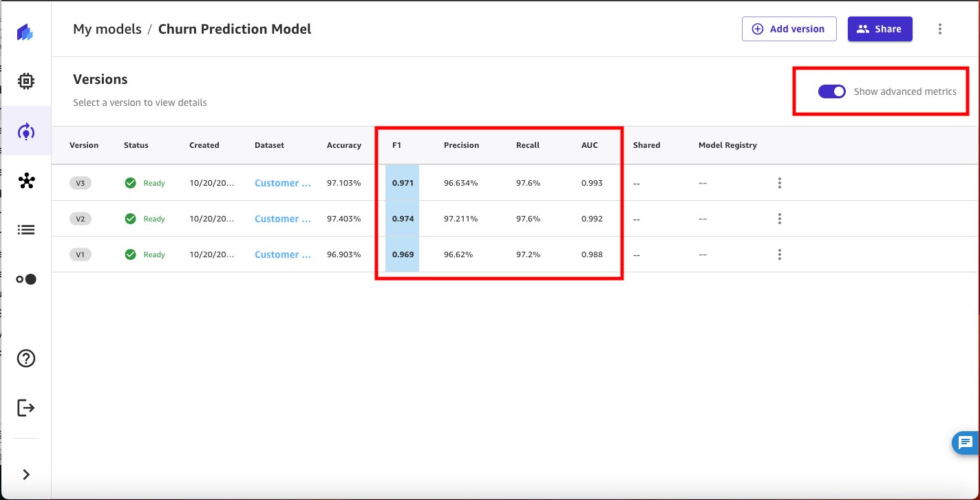Click the Accuracy column header
The height and width of the screenshot is (500, 980).
pyautogui.click(x=344, y=145)
